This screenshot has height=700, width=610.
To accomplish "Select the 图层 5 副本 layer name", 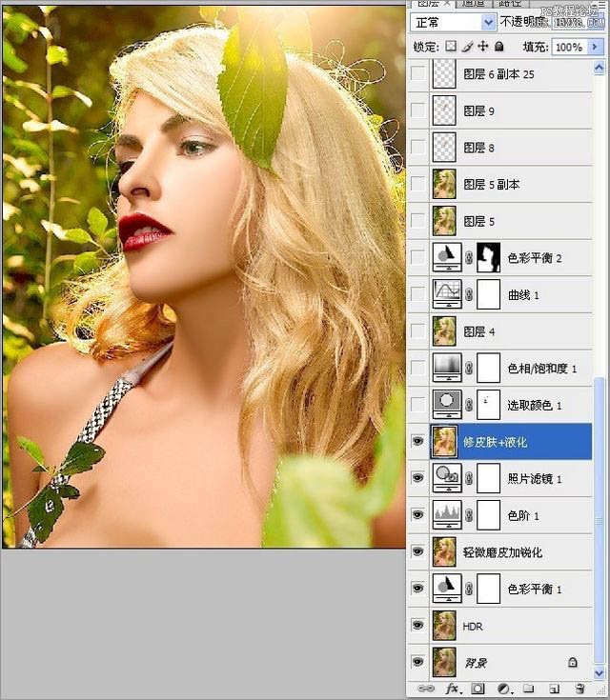I will coord(492,184).
